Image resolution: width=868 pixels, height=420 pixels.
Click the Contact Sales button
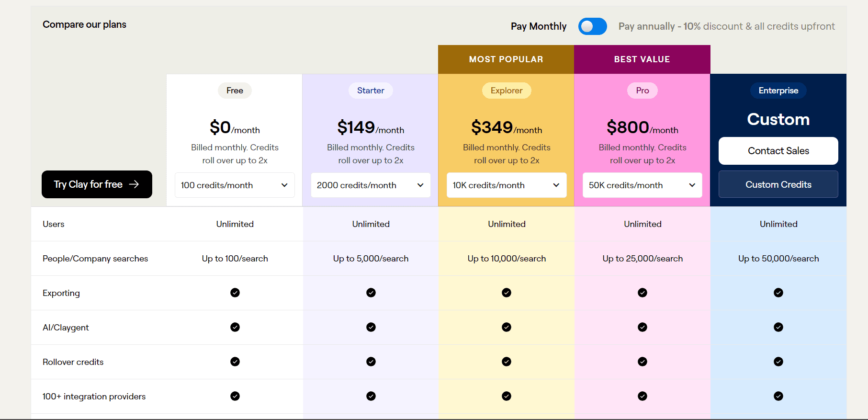point(778,151)
